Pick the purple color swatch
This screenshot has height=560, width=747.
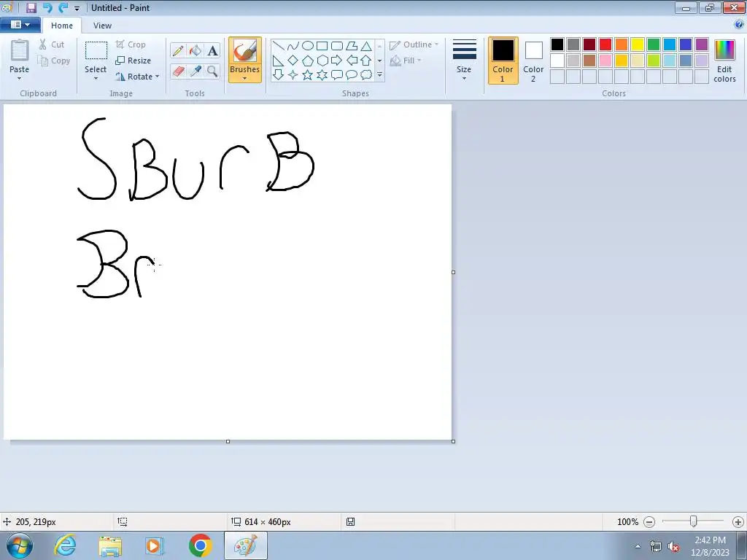click(702, 44)
